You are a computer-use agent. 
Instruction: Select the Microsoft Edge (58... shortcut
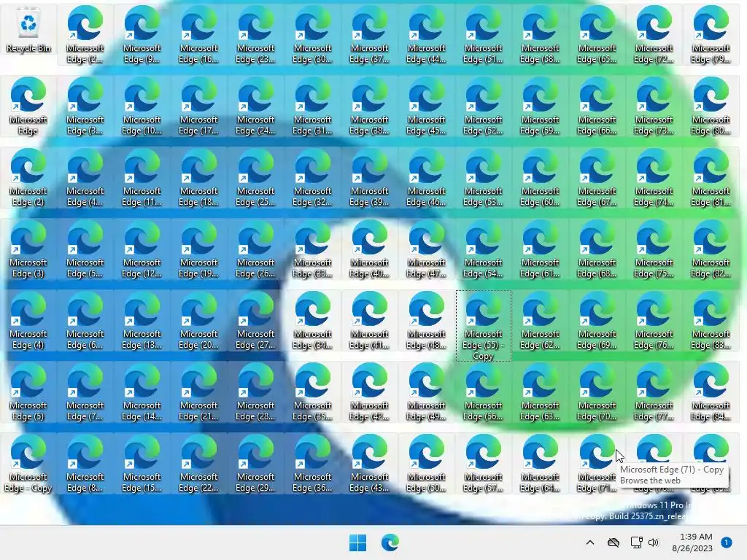point(541,35)
